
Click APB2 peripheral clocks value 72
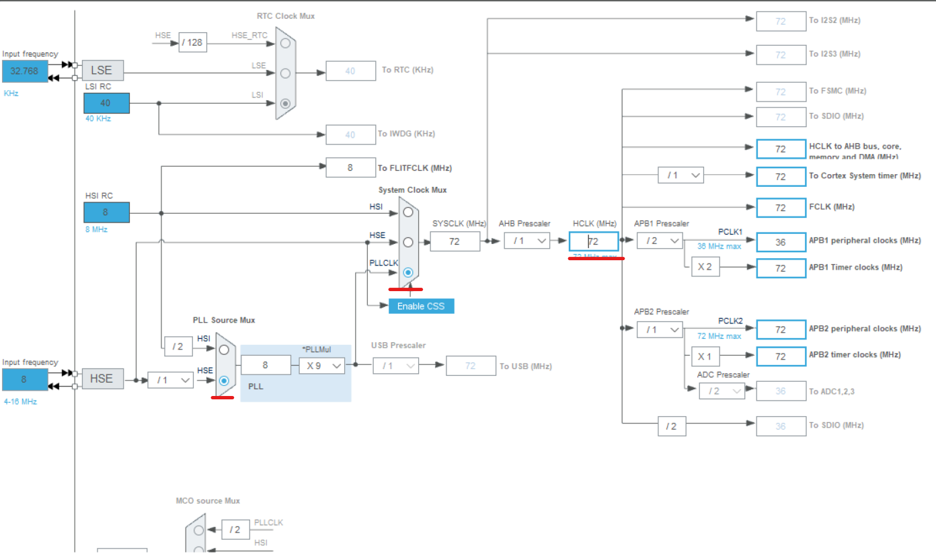781,329
